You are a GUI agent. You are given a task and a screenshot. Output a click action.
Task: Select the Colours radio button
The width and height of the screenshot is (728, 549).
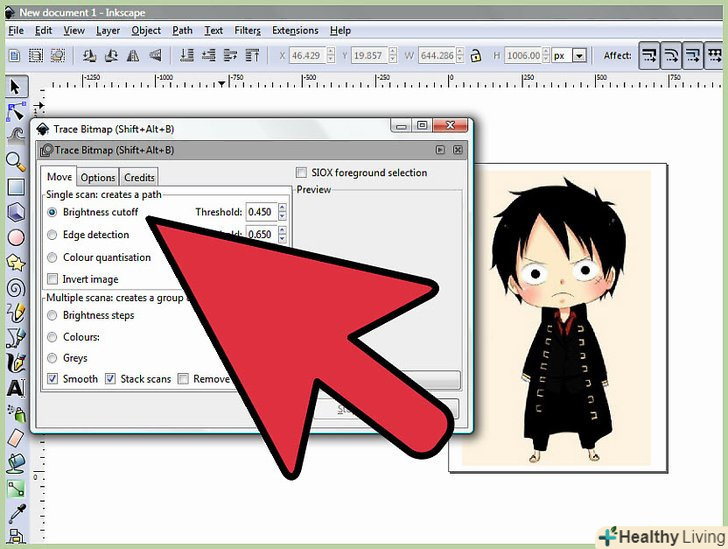[52, 337]
